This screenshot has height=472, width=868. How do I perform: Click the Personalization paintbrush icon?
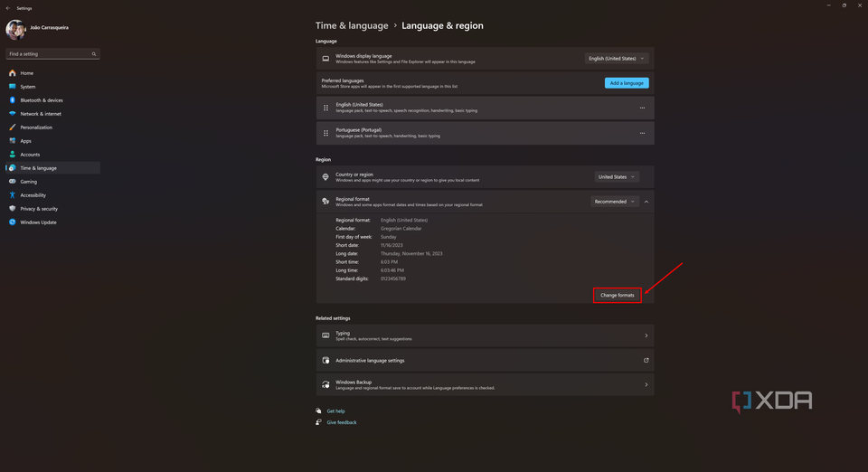click(x=12, y=127)
